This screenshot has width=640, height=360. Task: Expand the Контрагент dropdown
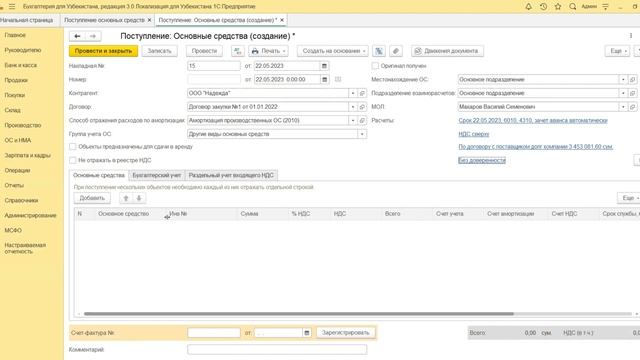[x=353, y=93]
